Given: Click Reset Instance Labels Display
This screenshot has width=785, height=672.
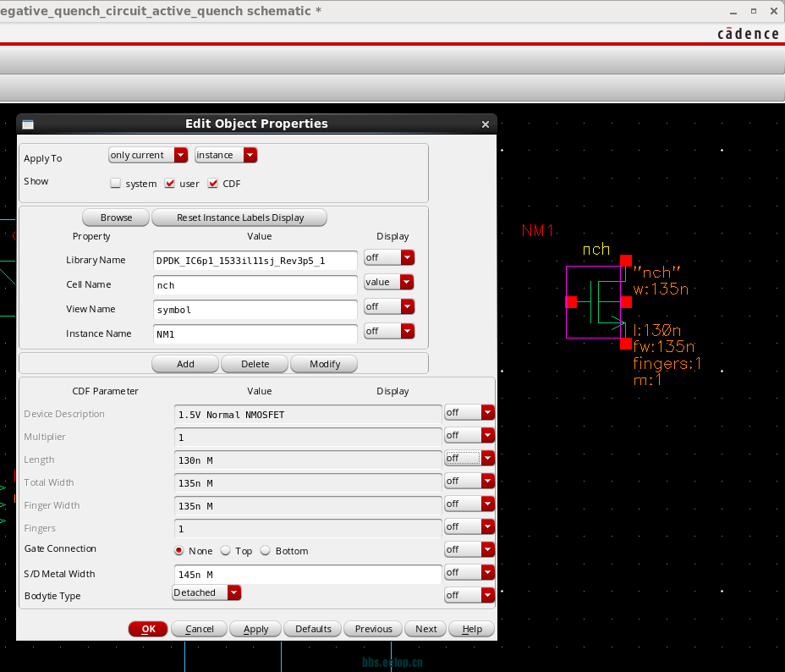Looking at the screenshot, I should tap(239, 218).
